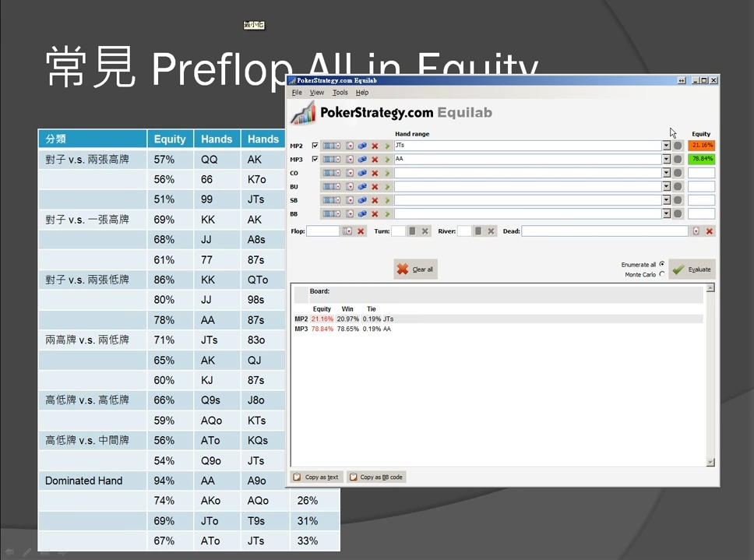
Task: Clear the Dead cards with red X
Action: tap(710, 231)
